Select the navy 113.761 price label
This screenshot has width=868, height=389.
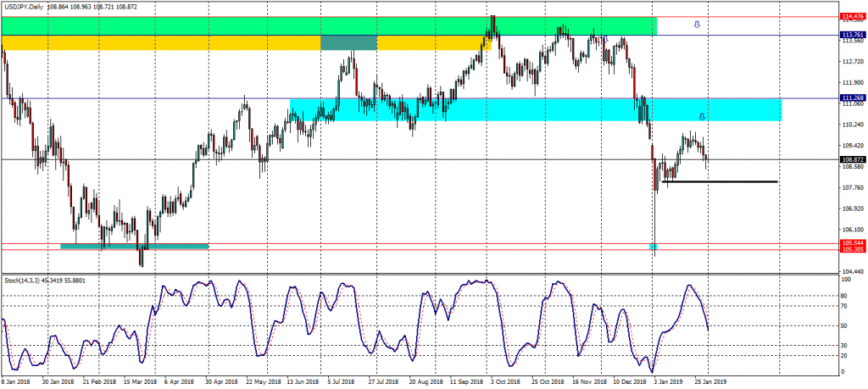point(852,35)
